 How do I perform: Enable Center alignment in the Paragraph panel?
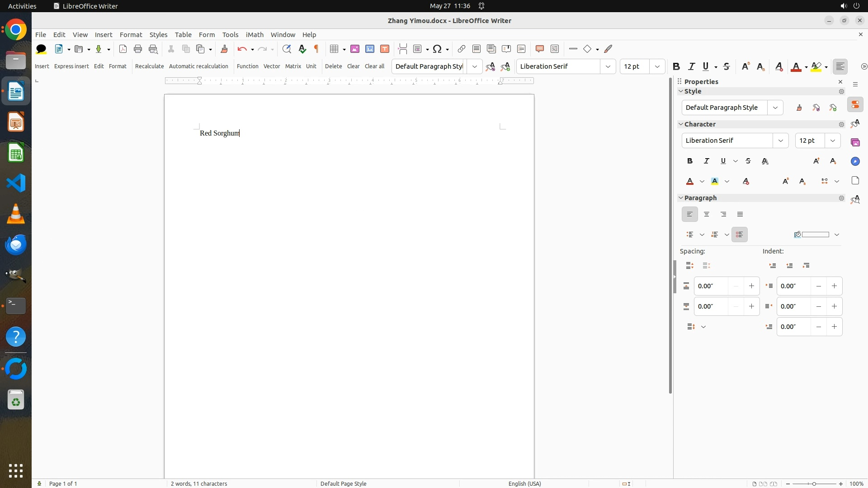(x=707, y=214)
